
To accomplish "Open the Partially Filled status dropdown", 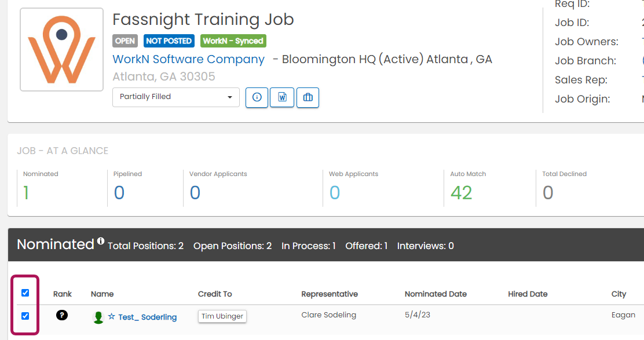I will tap(176, 97).
